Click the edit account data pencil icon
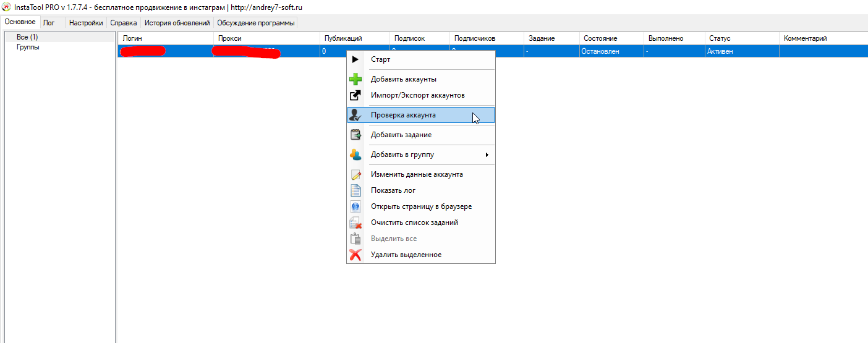Image resolution: width=868 pixels, height=343 pixels. pos(355,174)
